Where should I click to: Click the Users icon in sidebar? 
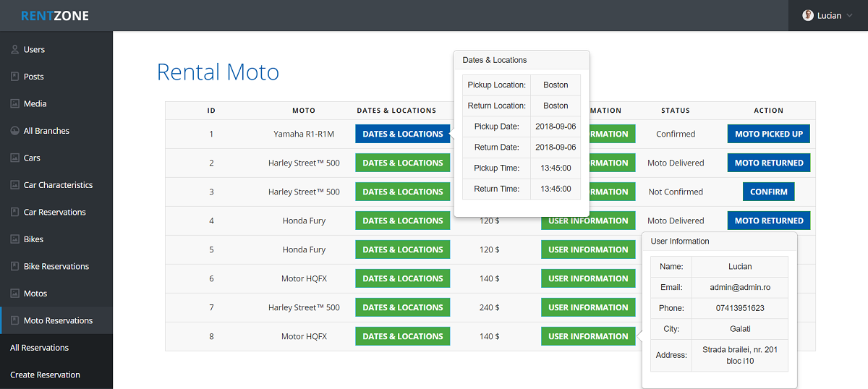pyautogui.click(x=14, y=50)
